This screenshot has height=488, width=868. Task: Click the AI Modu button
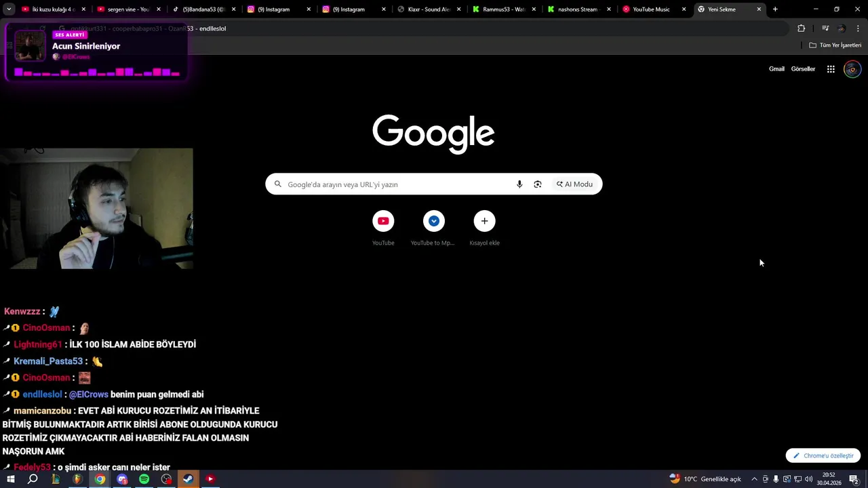pos(575,184)
